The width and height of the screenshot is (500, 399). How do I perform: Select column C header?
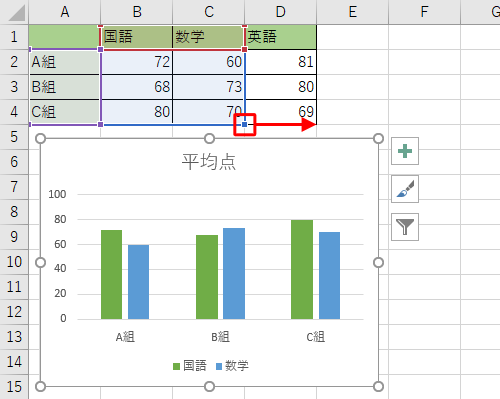[209, 12]
